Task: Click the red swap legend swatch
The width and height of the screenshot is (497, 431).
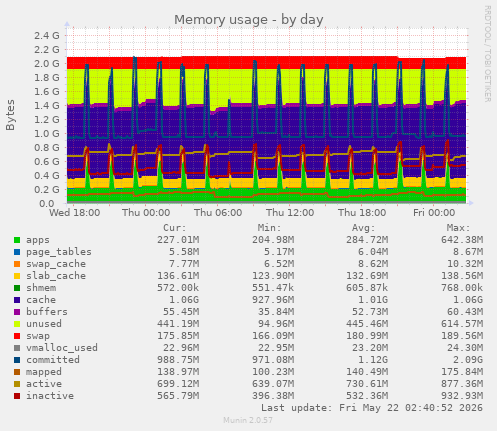Action: point(17,336)
